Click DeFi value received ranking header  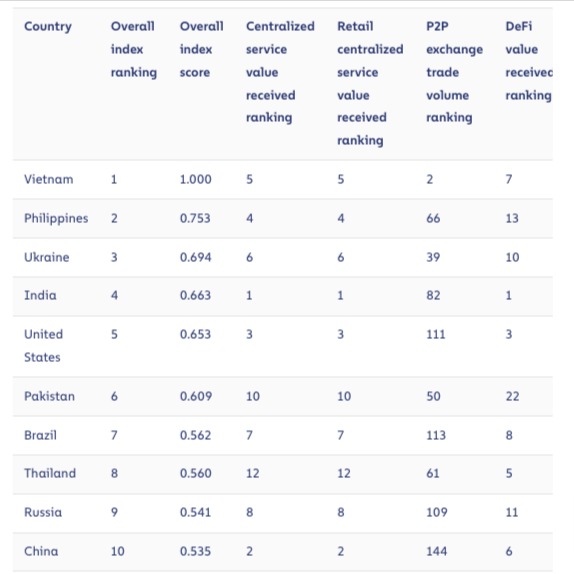click(x=529, y=61)
